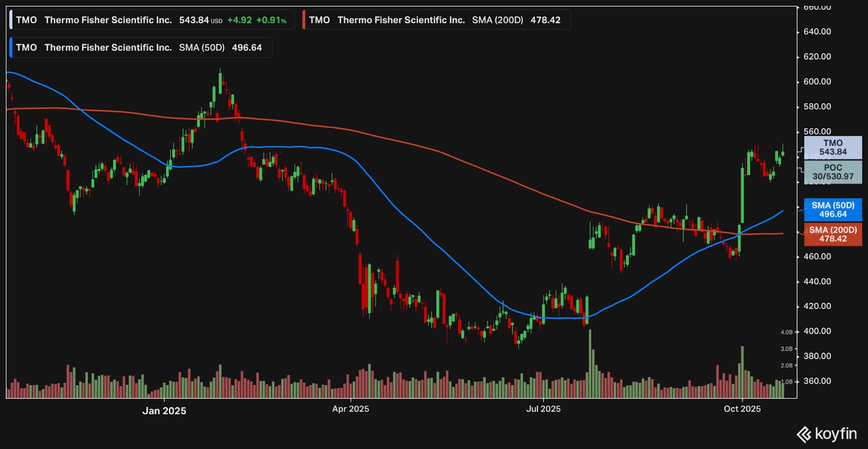This screenshot has height=449, width=868.
Task: Click the Jan 2025 date axis label
Action: point(164,411)
